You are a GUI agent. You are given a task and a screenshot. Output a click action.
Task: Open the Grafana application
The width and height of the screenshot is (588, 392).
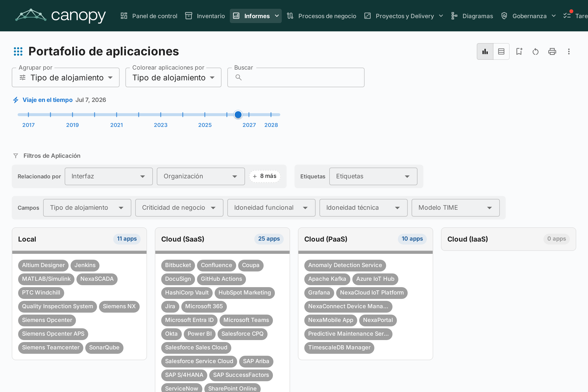pyautogui.click(x=319, y=293)
